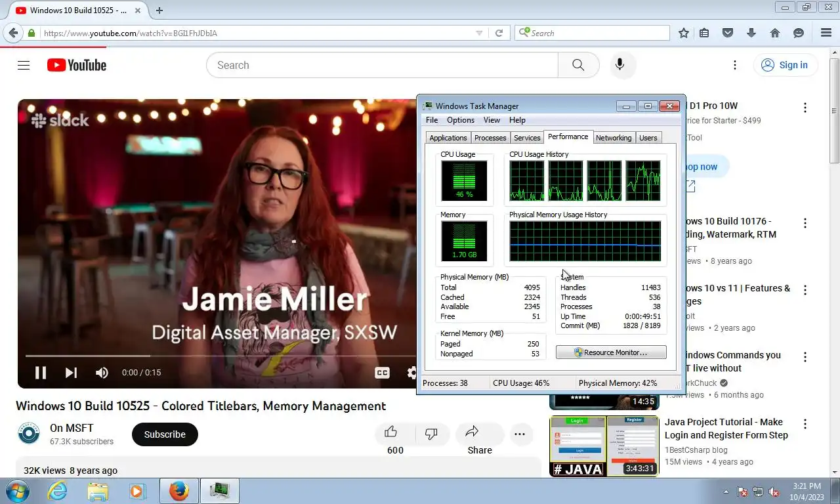Open more actions ellipsis under video
840x504 pixels.
[x=520, y=434]
